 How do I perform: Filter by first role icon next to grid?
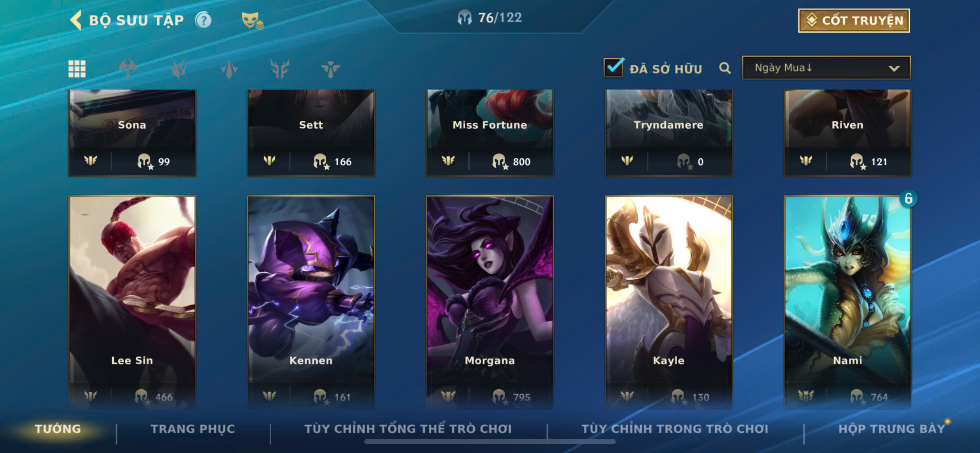(x=128, y=69)
